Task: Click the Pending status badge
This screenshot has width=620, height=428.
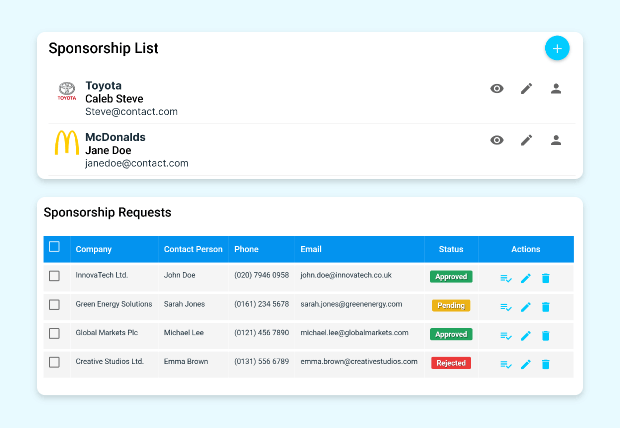Action: point(451,305)
